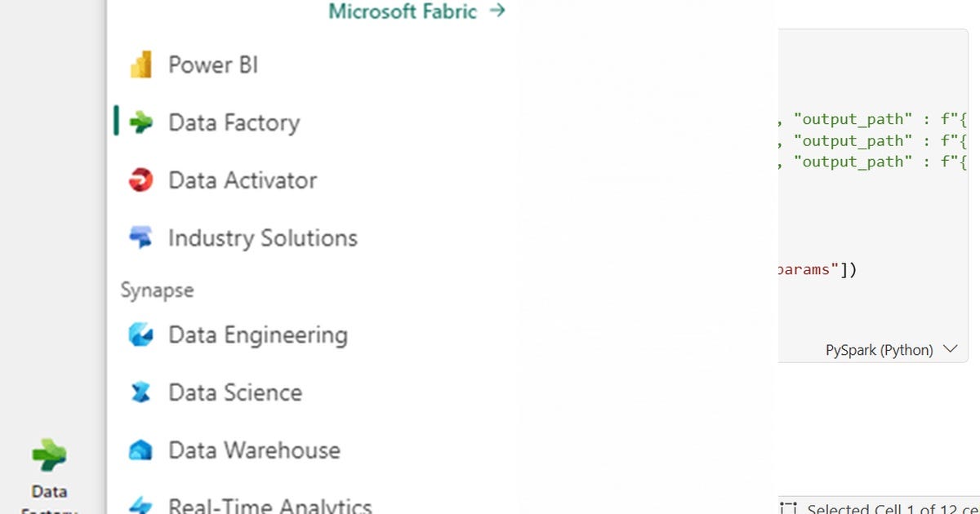The width and height of the screenshot is (980, 514).
Task: Expand the language selector chevron
Action: click(949, 348)
